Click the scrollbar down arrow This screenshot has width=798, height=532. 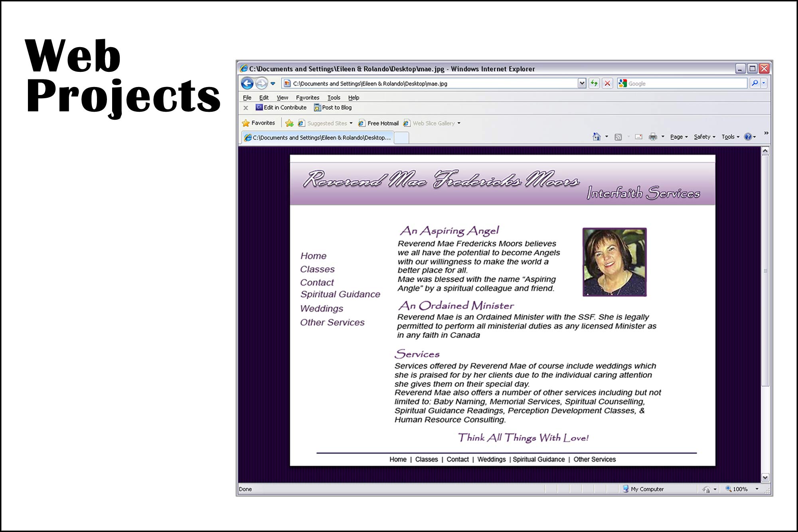(765, 477)
